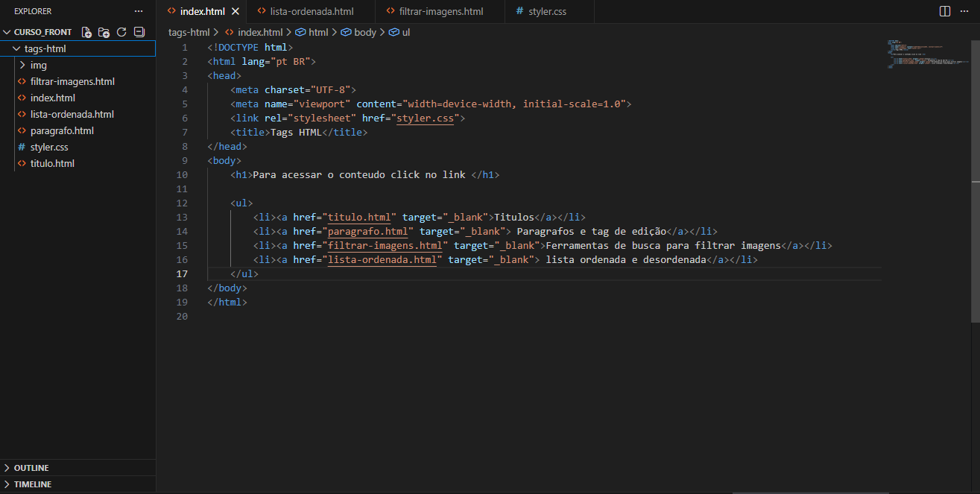Click the New File icon in Explorer
The width and height of the screenshot is (980, 494).
click(x=87, y=32)
